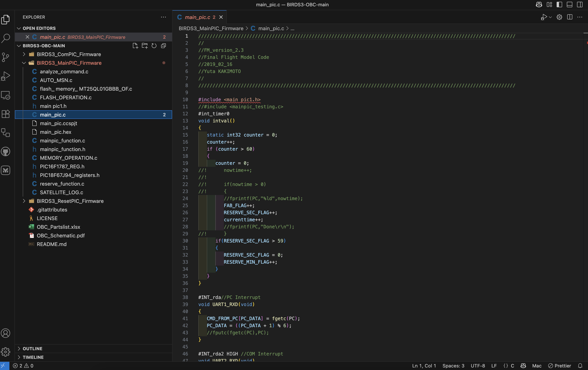This screenshot has width=588, height=370.
Task: Open the remote window indicator in status bar
Action: tap(5, 366)
